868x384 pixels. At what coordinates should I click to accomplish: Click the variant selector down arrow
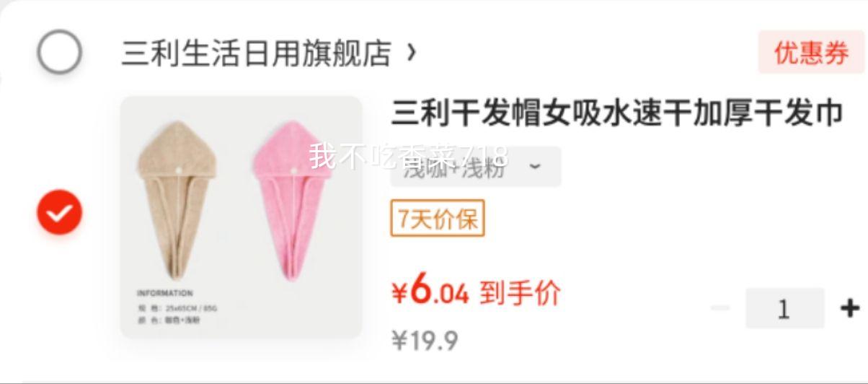[x=534, y=167]
